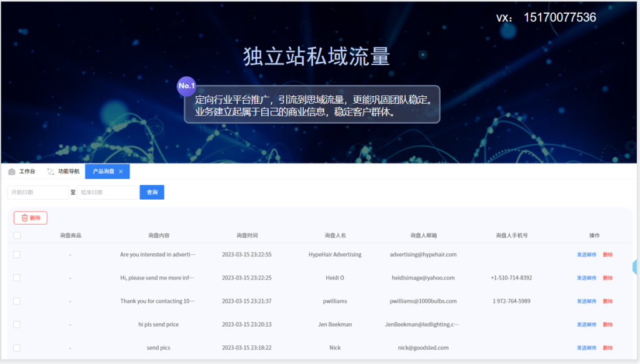The height and width of the screenshot is (364, 640).
Task: Open the 结束日期 date picker
Action: pos(107,192)
